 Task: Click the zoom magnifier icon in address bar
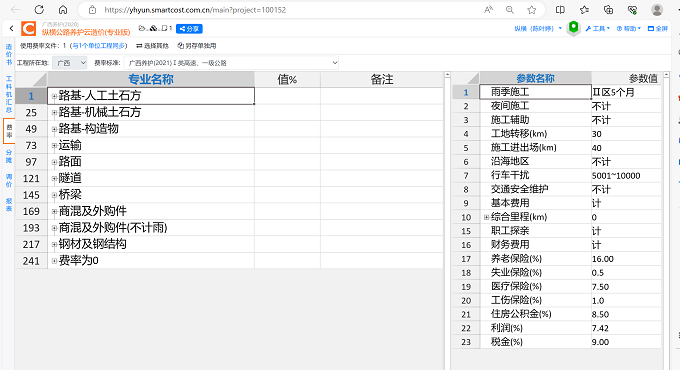click(x=510, y=10)
